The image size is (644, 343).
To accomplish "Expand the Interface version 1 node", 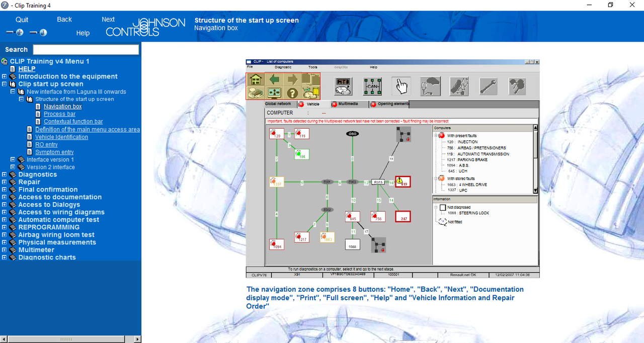I will 13,159.
